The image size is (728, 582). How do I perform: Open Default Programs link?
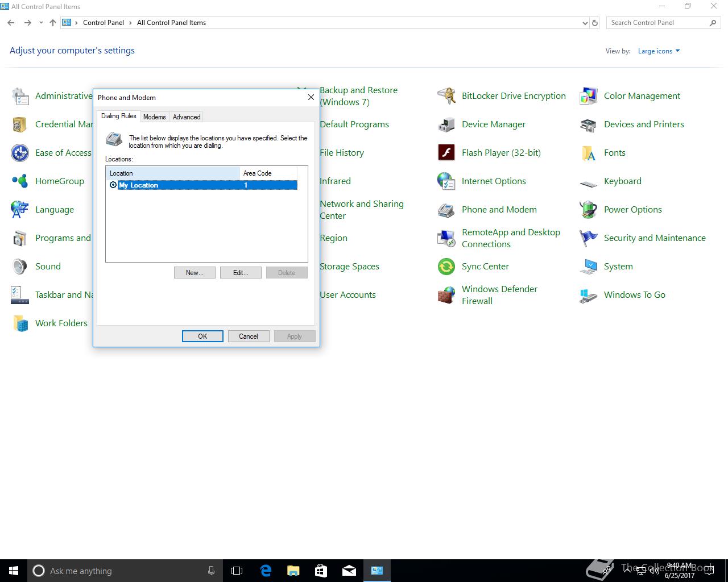pos(354,124)
